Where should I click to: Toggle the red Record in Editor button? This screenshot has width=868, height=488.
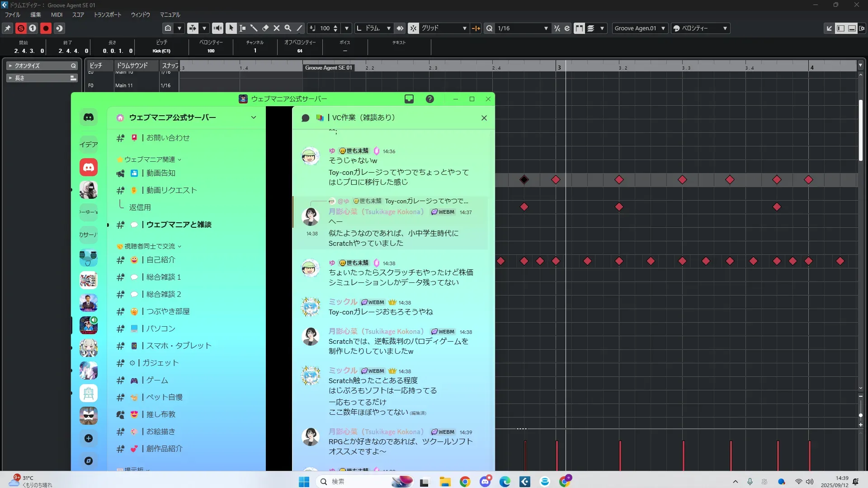(46, 28)
